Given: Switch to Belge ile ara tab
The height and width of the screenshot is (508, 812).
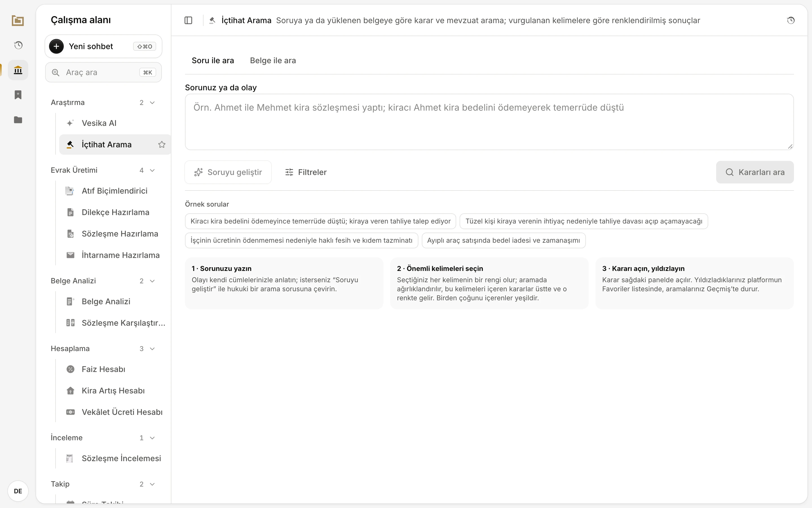Looking at the screenshot, I should [273, 60].
